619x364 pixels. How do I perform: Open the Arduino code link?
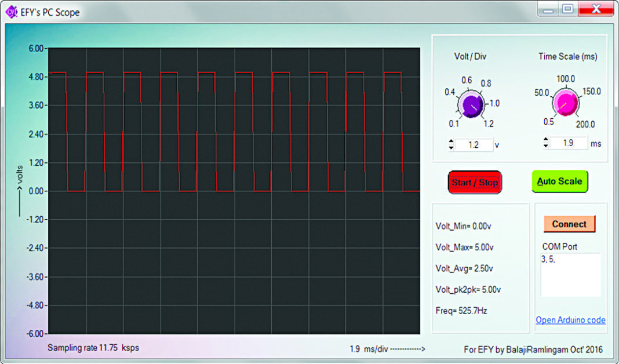pos(570,320)
